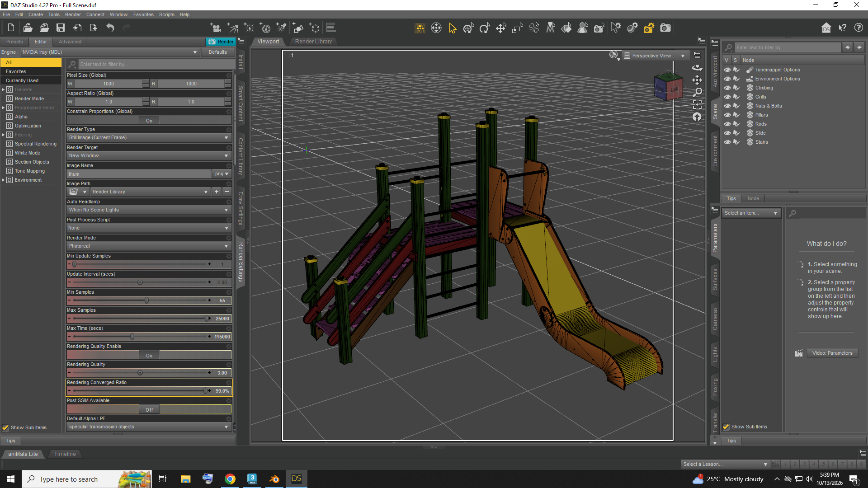This screenshot has height=488, width=868.
Task: Click the Render camera toolbar icon
Action: pyautogui.click(x=665, y=28)
